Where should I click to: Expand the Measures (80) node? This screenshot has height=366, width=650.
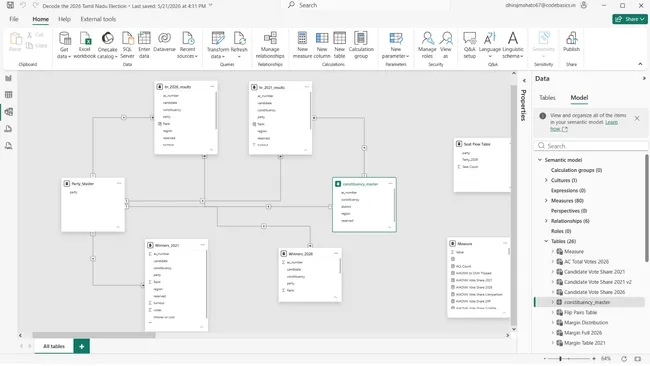(x=546, y=201)
